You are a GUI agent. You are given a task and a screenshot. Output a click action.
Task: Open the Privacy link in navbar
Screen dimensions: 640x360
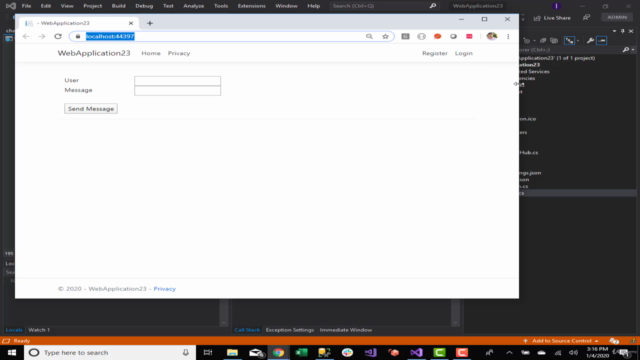click(179, 53)
